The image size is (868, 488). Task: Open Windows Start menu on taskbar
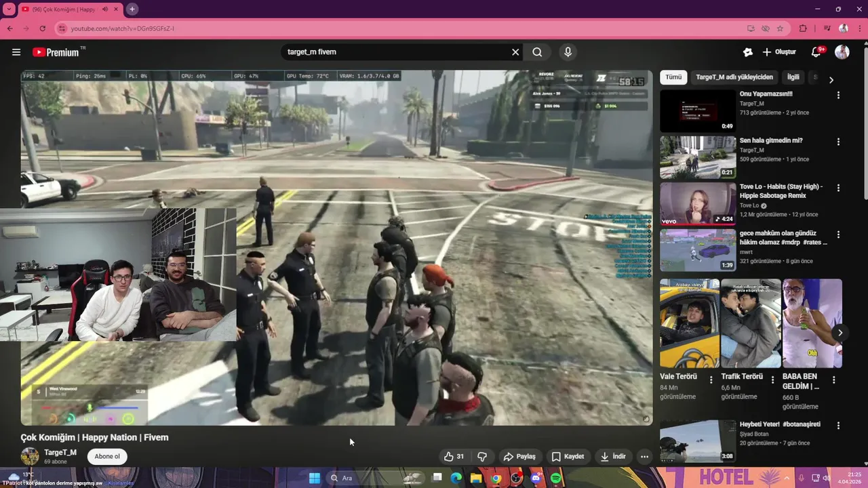point(314,478)
